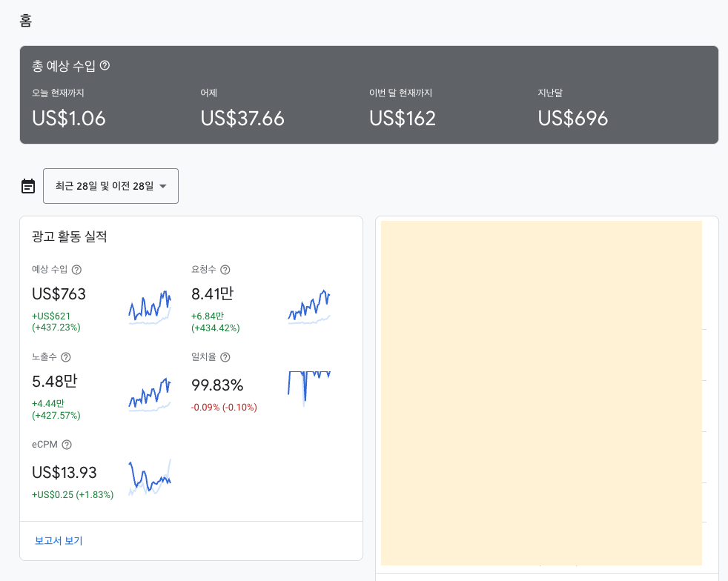
Task: Select the 예상 수입 sparkline chart
Action: pos(150,307)
